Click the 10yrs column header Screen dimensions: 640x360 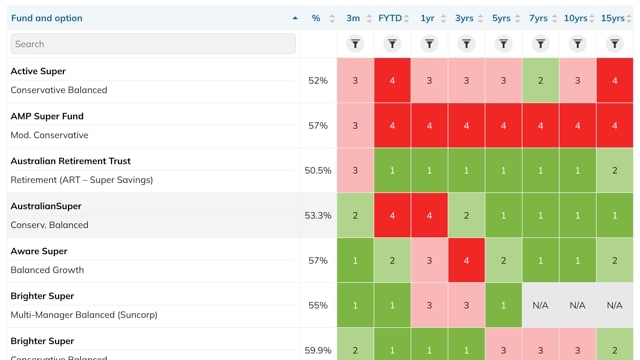(576, 18)
